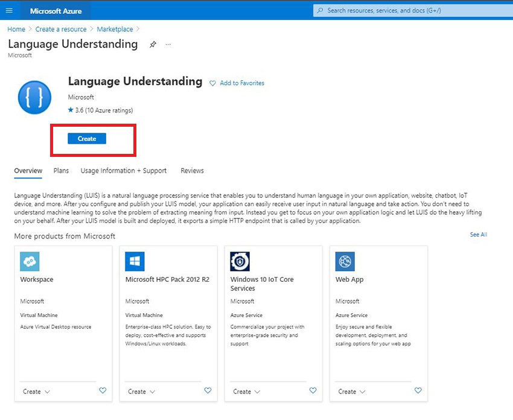Favorite the Workspace card with heart icon
This screenshot has height=420, width=513.
coord(103,391)
